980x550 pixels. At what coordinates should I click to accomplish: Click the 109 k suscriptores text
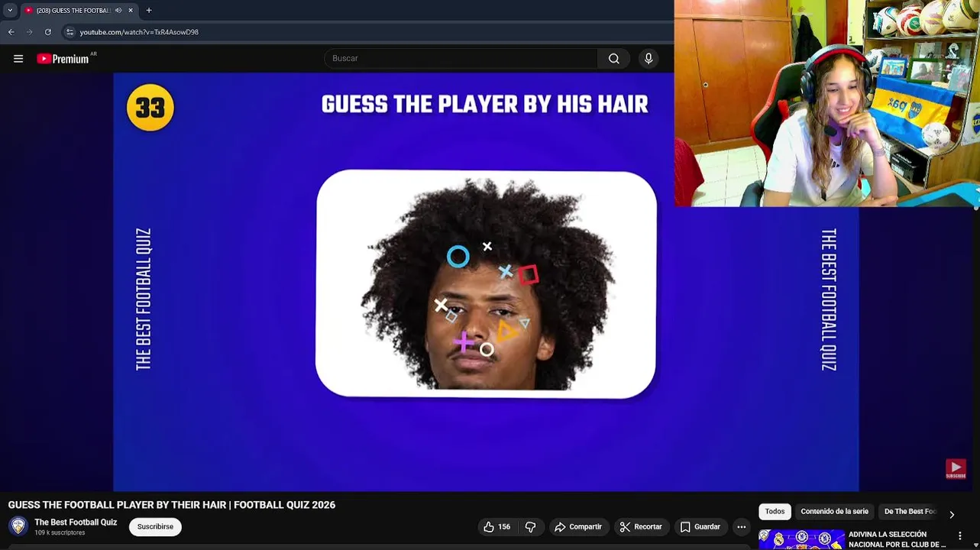click(60, 533)
